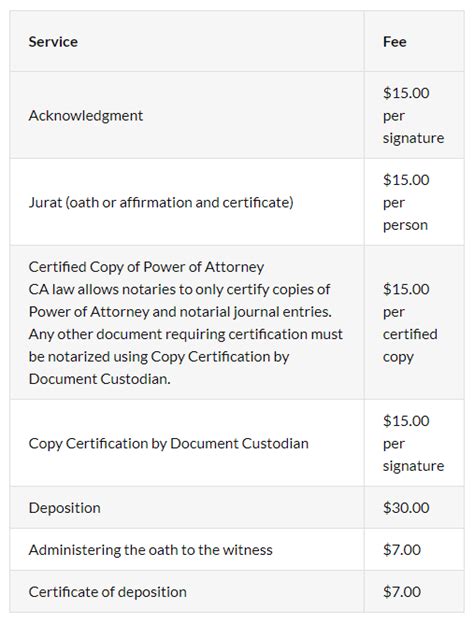Click the Copy Certification $15.00 per signature fee
This screenshot has width=474, height=624.
pyautogui.click(x=414, y=443)
